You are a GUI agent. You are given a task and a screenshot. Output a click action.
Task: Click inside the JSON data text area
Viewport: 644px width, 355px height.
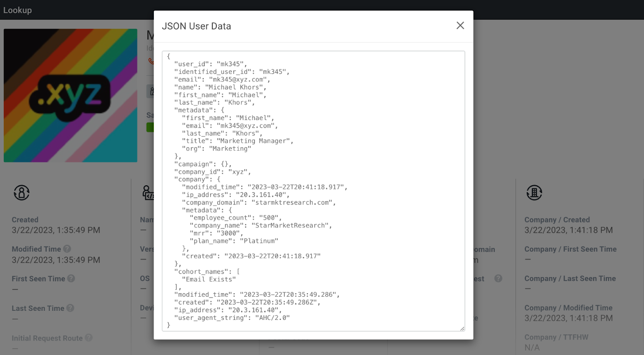313,191
